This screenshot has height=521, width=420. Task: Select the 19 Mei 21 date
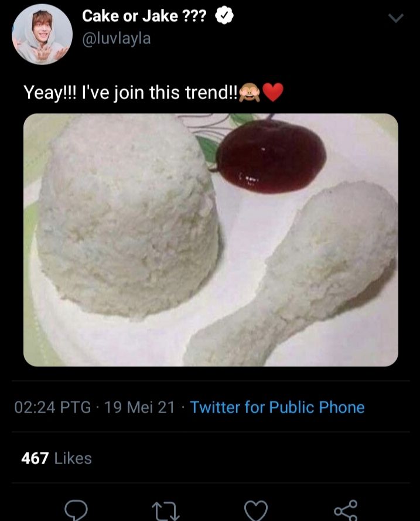pos(139,407)
